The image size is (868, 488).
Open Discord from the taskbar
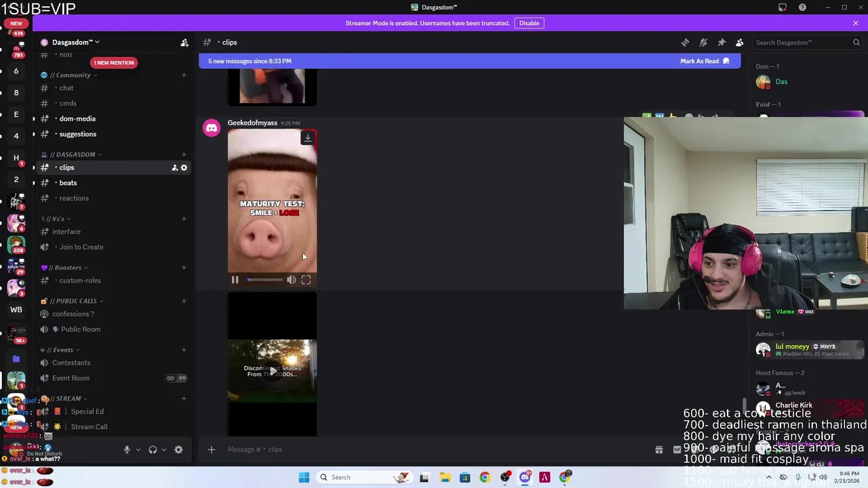pos(525,477)
